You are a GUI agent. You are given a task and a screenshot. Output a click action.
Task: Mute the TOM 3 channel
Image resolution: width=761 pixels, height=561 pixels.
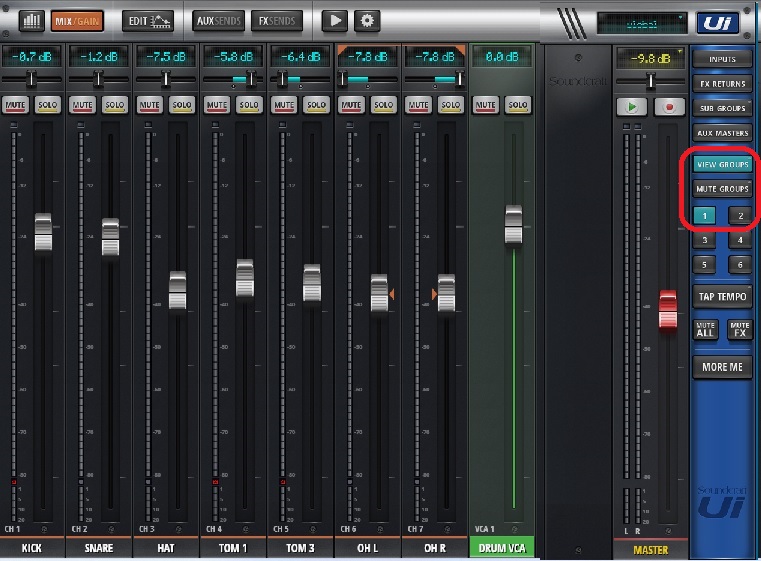[x=284, y=105]
